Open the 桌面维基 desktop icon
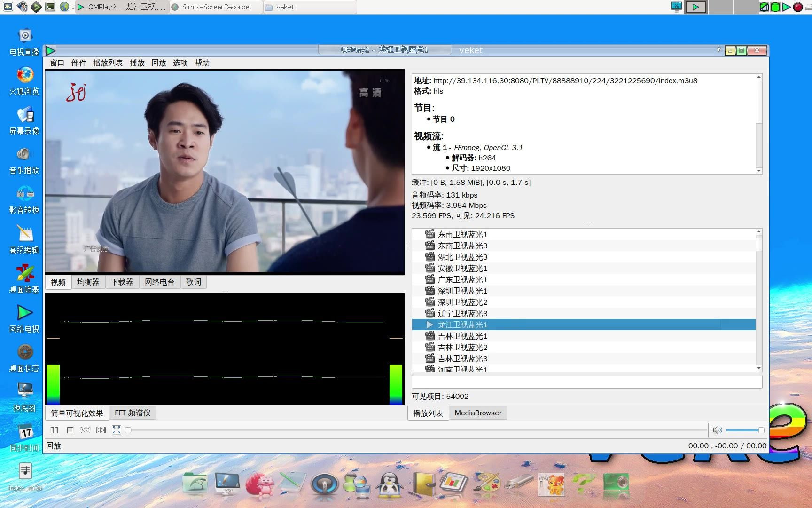The height and width of the screenshot is (508, 812). [x=24, y=279]
